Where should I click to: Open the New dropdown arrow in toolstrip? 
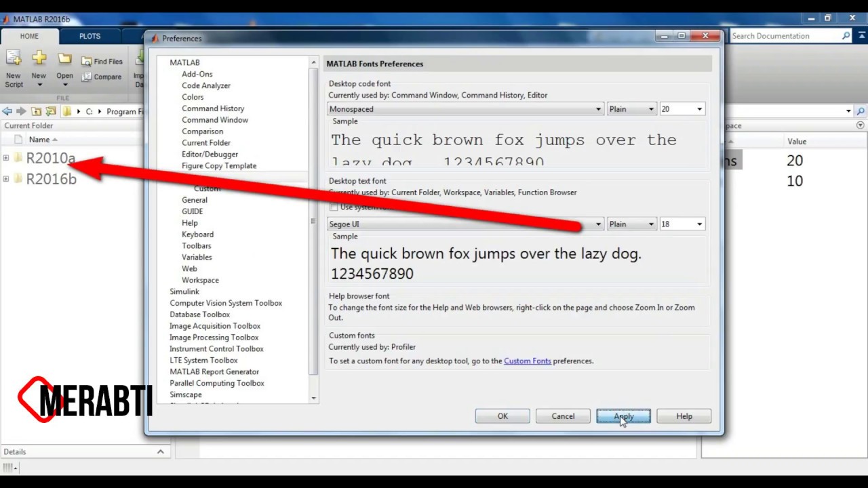tap(39, 85)
